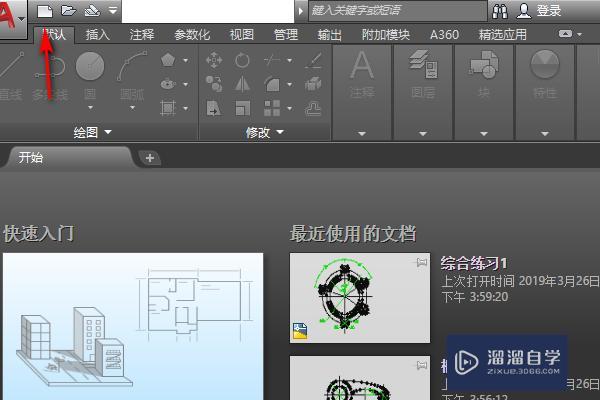Select the Polygon tool icon

[x=168, y=60]
